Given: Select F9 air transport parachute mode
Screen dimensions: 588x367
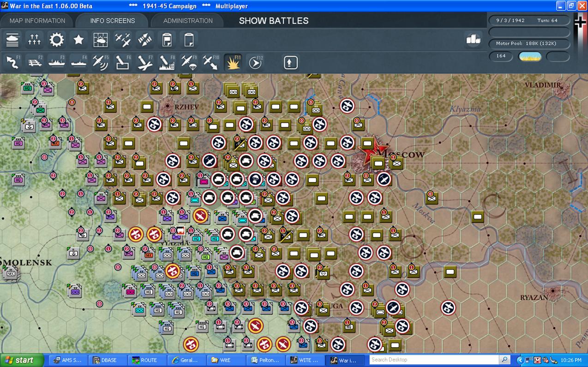Looking at the screenshot, I should pos(189,62).
